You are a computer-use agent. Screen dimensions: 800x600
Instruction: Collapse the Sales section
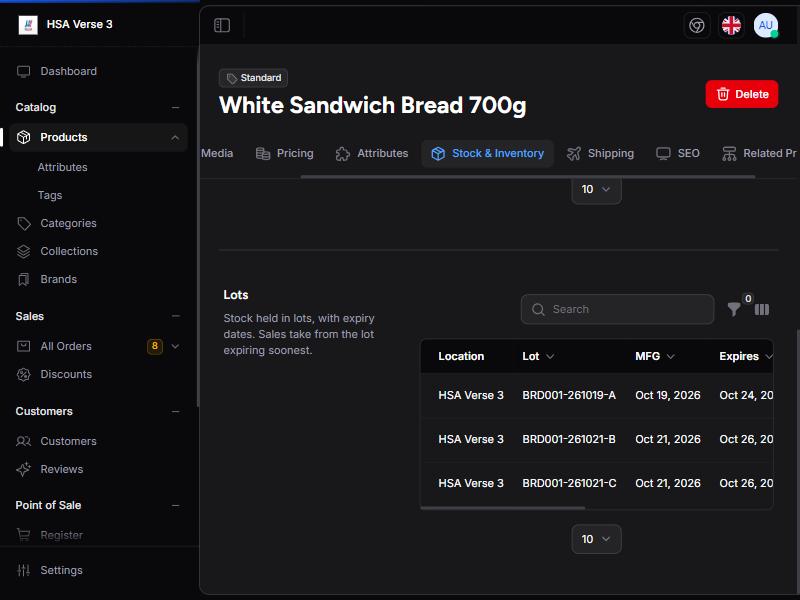176,316
